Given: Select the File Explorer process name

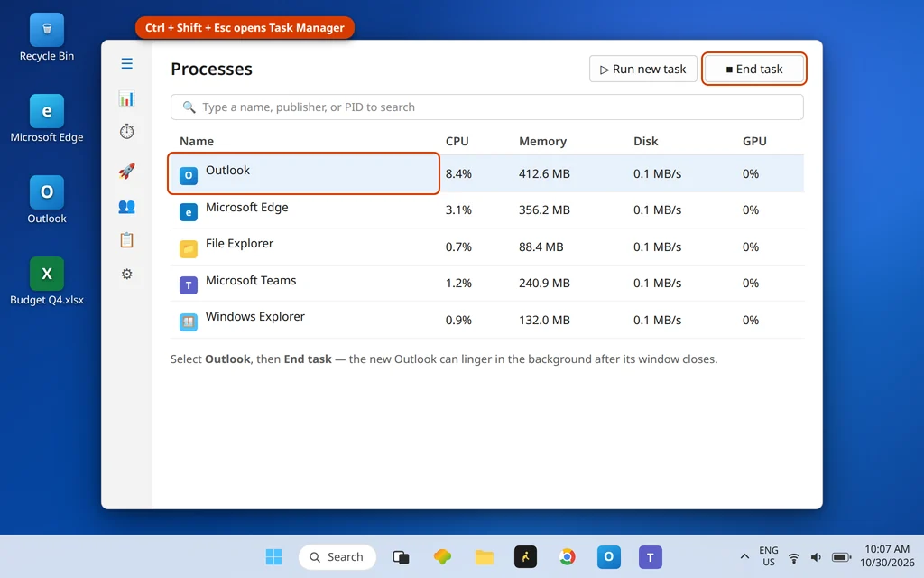Looking at the screenshot, I should 239,243.
